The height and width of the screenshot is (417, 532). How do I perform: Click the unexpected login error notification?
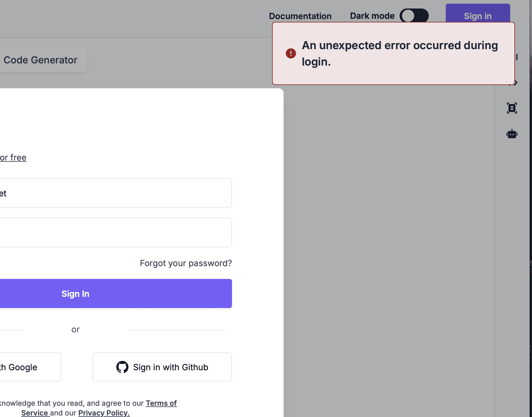pyautogui.click(x=393, y=53)
